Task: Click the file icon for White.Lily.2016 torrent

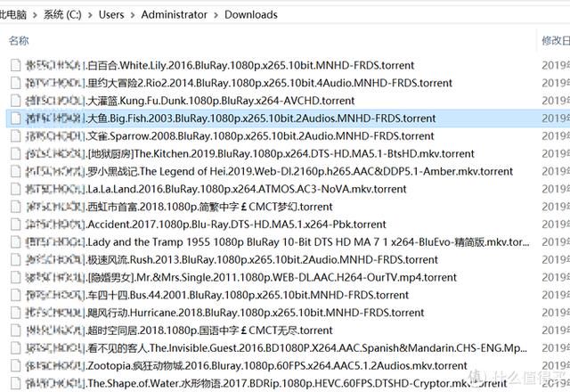Action: [15, 65]
